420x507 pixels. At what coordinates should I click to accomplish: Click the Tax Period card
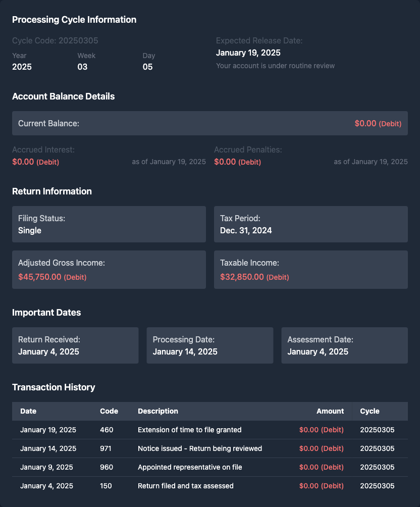pos(310,224)
